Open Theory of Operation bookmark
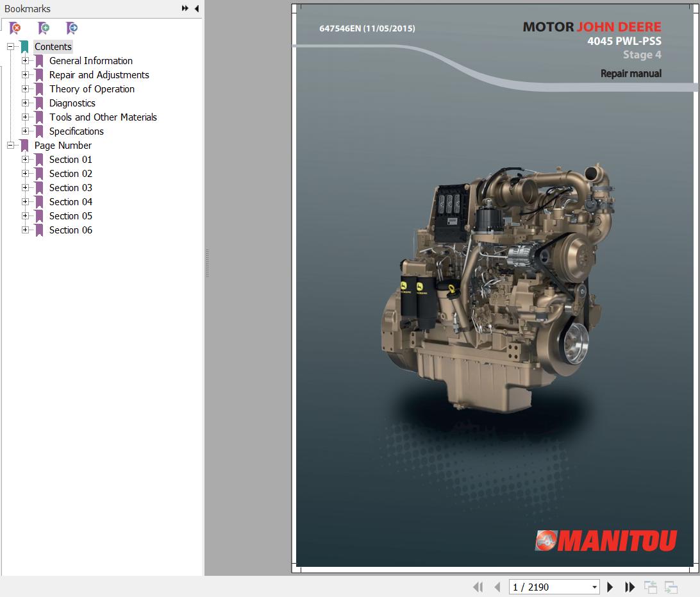 pyautogui.click(x=92, y=89)
